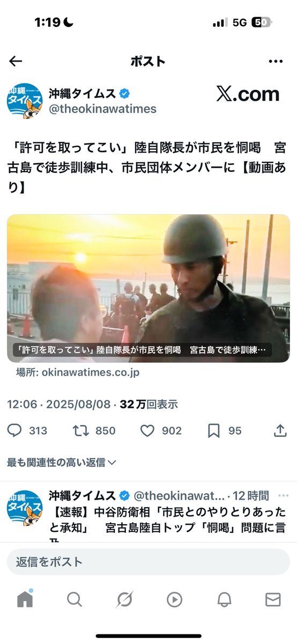Open the Grok slash icon tab

click(x=124, y=599)
